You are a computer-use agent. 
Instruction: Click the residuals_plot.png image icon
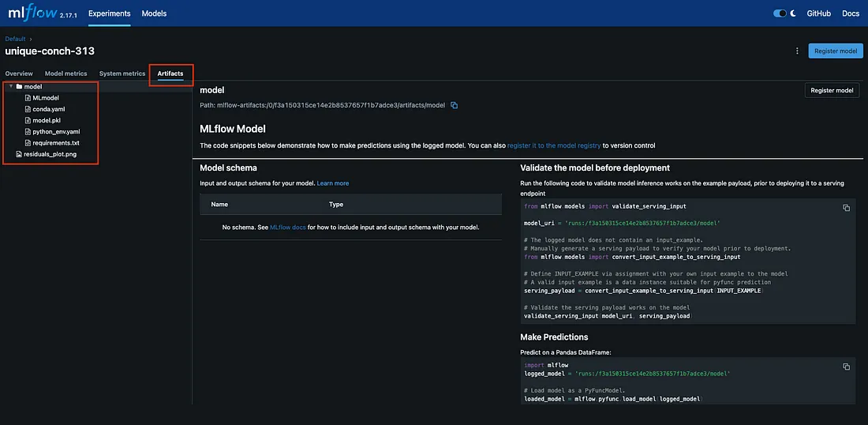pyautogui.click(x=19, y=154)
